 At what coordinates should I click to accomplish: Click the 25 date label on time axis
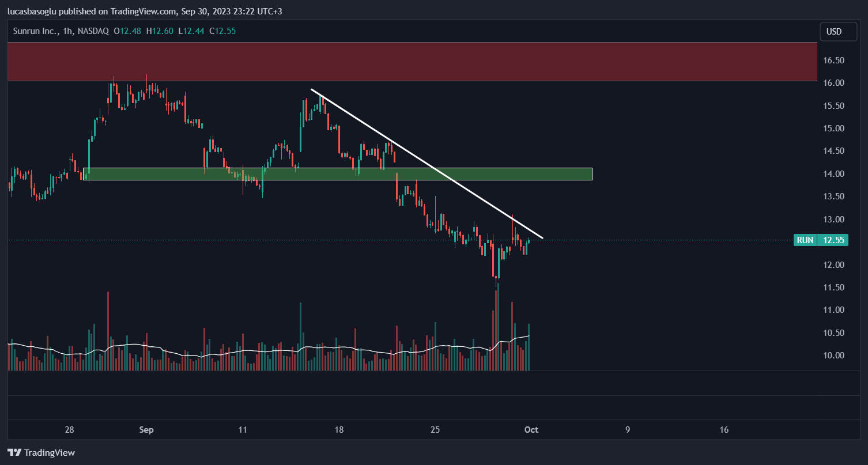pos(435,430)
